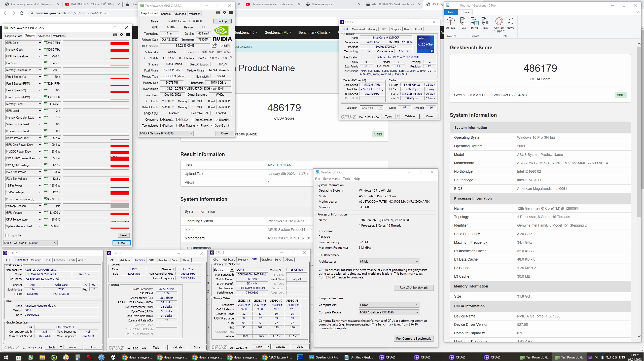
Task: Click Run Compute Benchmark
Action: [413, 339]
